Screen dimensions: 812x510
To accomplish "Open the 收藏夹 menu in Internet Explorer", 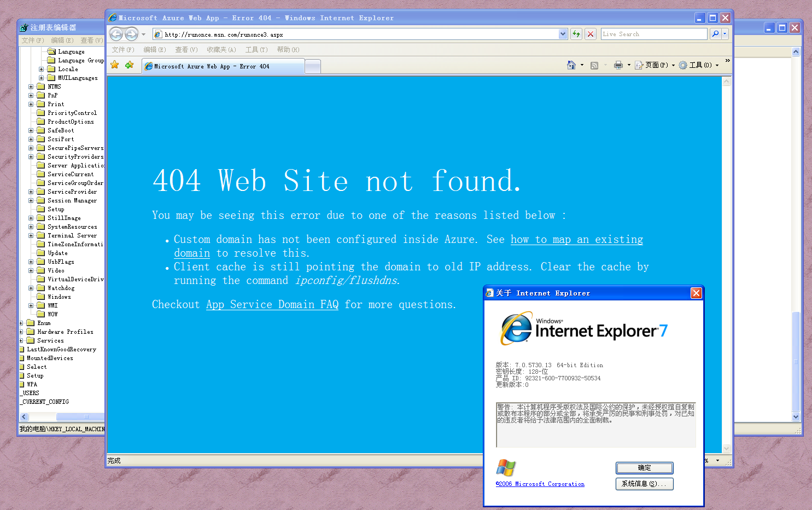I will point(221,50).
